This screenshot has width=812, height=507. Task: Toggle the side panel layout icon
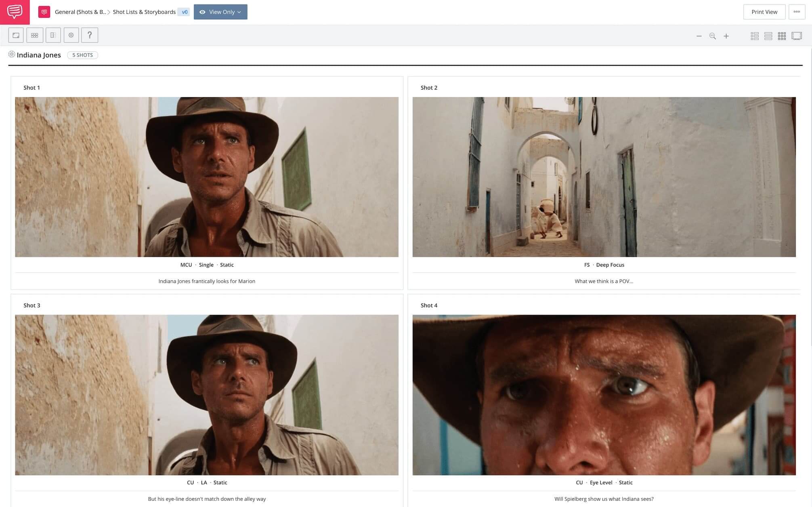53,35
